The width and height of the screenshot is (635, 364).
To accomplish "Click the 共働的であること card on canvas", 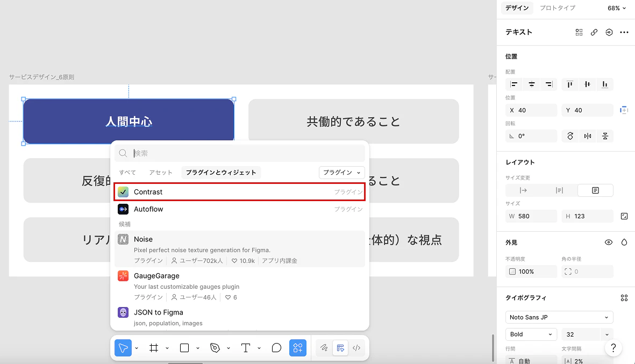I will (x=354, y=122).
